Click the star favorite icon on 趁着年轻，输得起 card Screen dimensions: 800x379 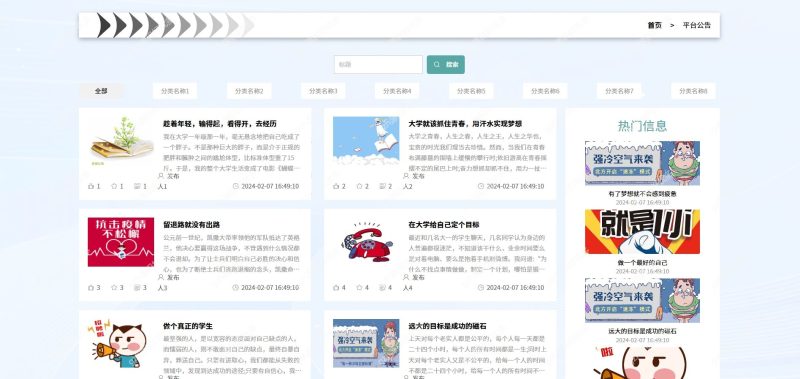tap(114, 186)
